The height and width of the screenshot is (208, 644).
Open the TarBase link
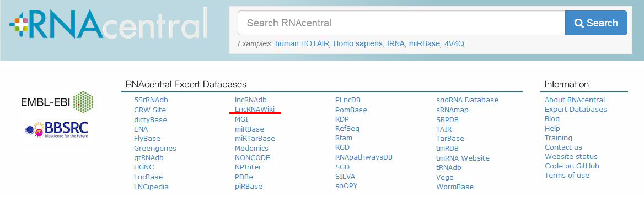450,139
